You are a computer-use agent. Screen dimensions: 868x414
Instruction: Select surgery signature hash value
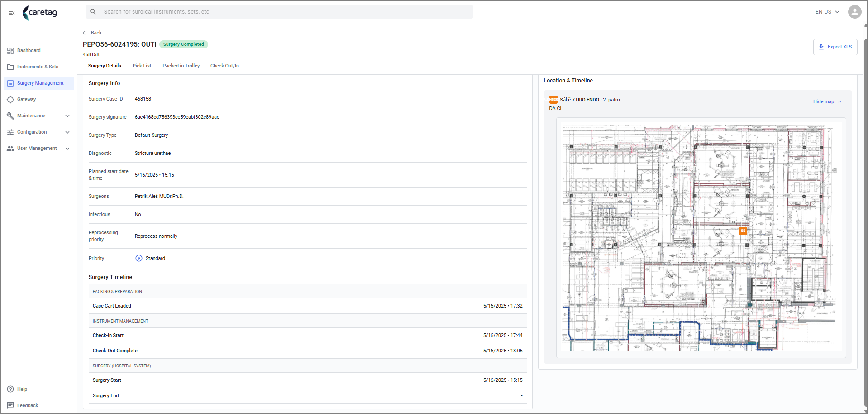tap(177, 117)
